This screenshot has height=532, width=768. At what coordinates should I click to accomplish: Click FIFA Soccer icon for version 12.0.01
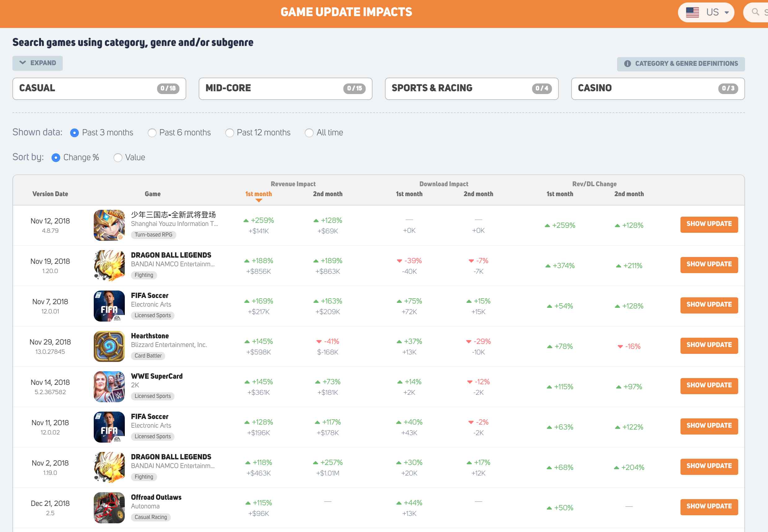pos(109,306)
